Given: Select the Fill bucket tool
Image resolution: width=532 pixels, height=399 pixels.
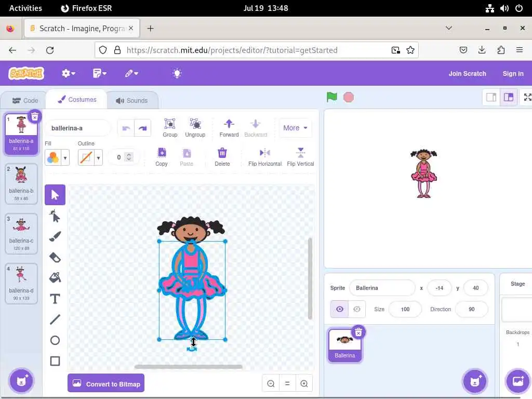Looking at the screenshot, I should 55,278.
